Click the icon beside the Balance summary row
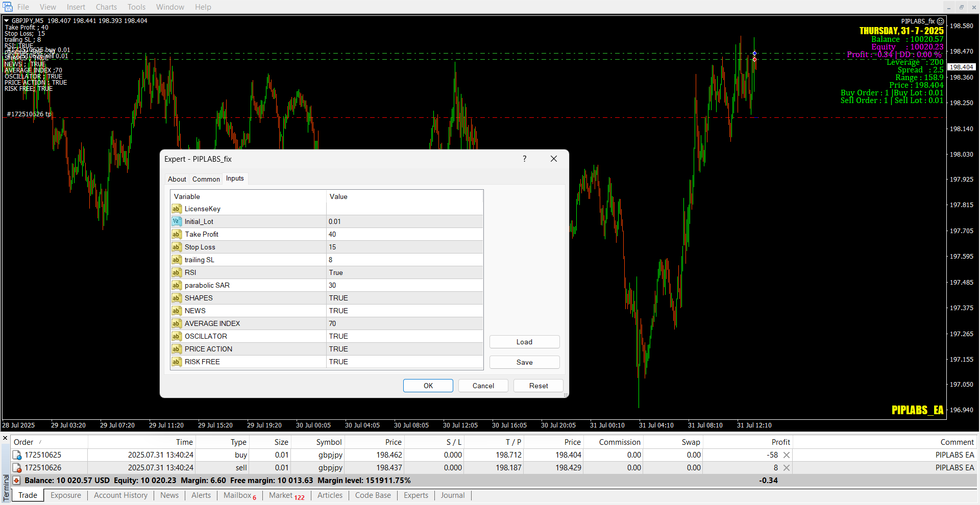 pyautogui.click(x=16, y=481)
